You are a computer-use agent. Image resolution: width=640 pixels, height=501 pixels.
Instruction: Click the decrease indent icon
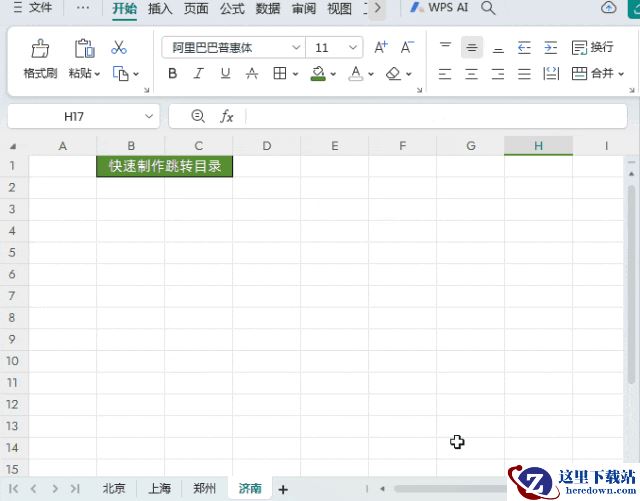point(524,48)
